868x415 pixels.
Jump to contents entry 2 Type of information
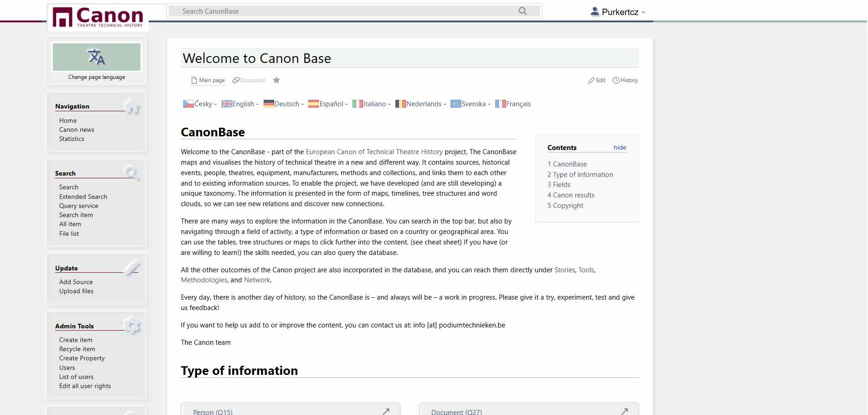[x=580, y=175]
